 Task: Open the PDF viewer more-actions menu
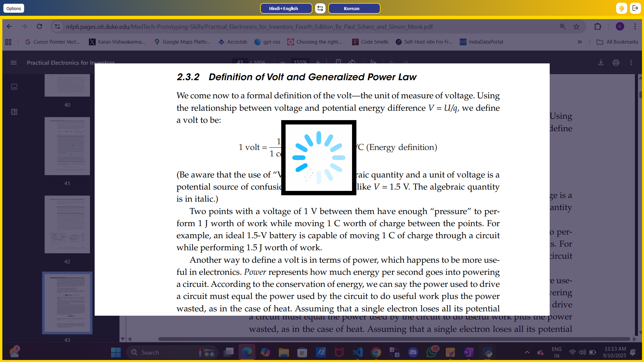(631, 63)
